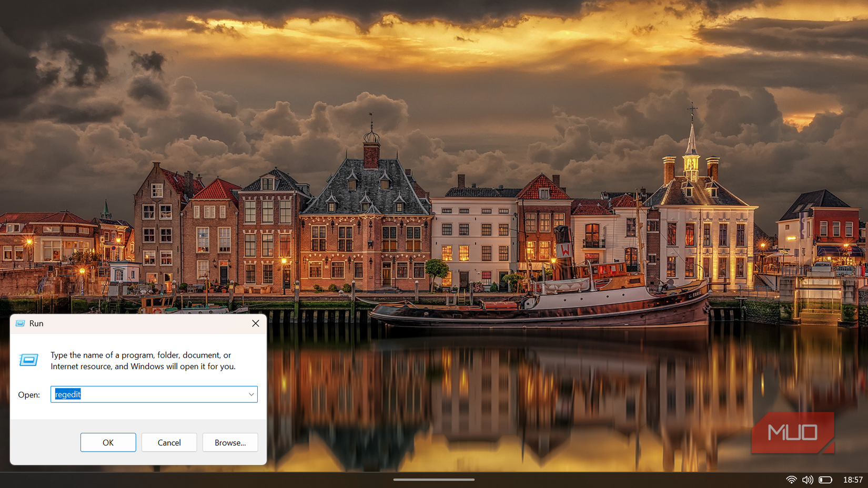This screenshot has height=488, width=868.
Task: Click OK to launch regedit
Action: tap(108, 442)
